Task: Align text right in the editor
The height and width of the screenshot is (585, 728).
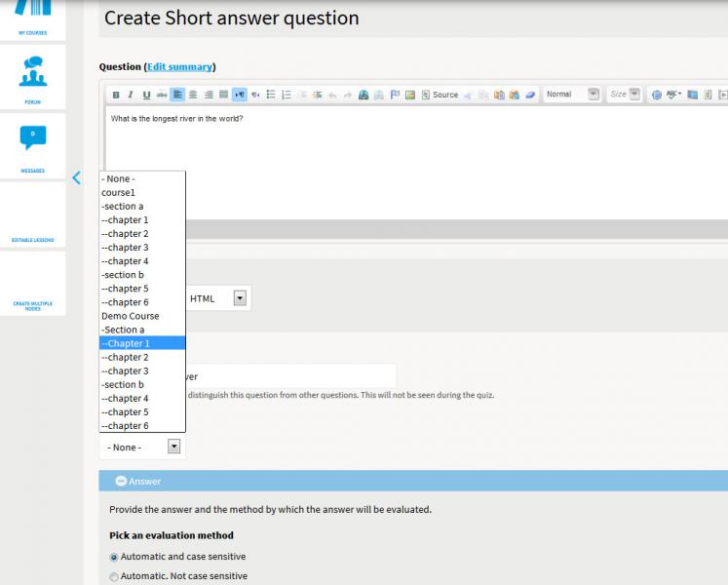Action: coord(209,95)
